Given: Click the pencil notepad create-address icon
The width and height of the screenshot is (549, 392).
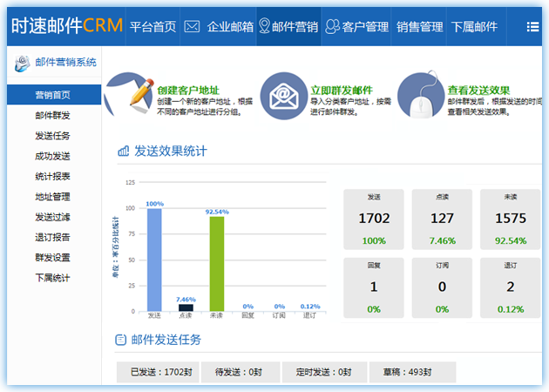Looking at the screenshot, I should (x=128, y=94).
